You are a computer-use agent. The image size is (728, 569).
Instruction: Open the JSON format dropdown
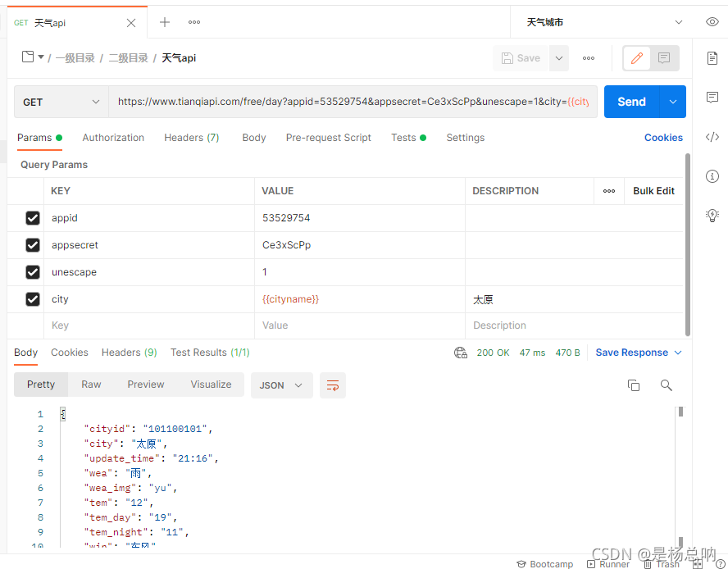[x=282, y=385]
